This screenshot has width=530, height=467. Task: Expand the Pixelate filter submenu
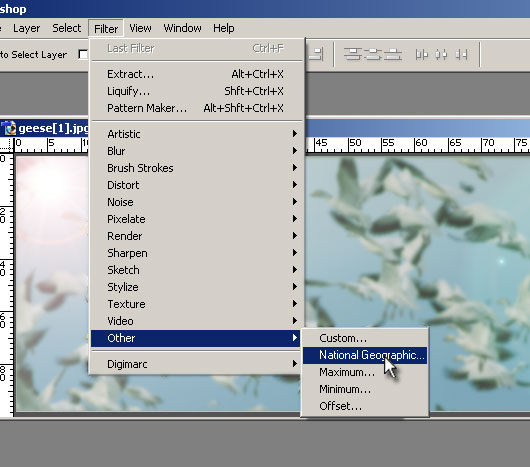[x=196, y=219]
